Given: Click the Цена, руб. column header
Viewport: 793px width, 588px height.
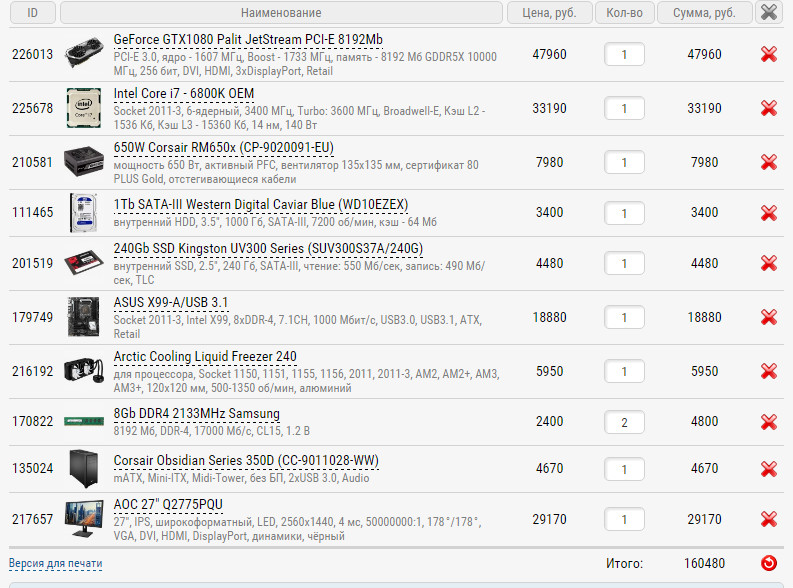Looking at the screenshot, I should [550, 12].
